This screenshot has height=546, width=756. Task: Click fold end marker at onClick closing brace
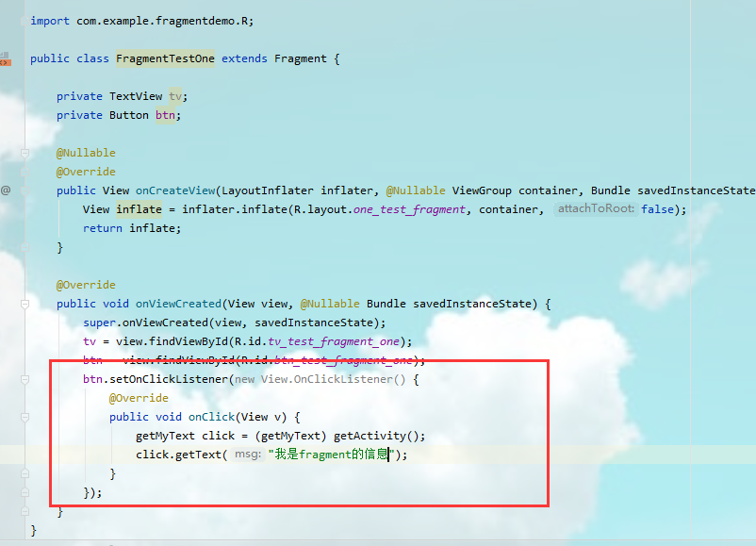point(25,473)
